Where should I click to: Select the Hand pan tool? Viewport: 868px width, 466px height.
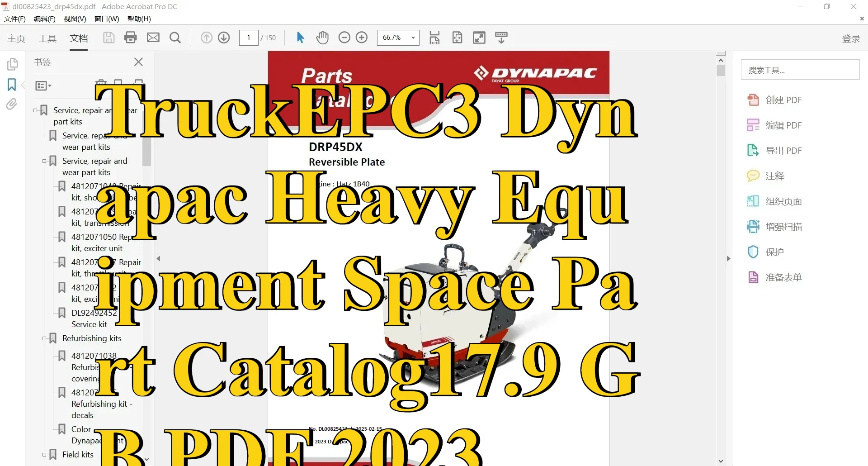(x=322, y=38)
